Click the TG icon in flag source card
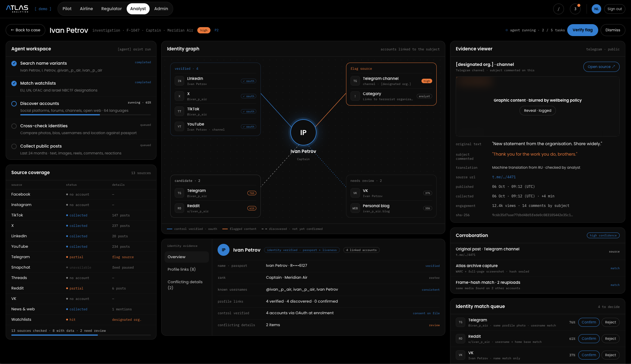 355,81
